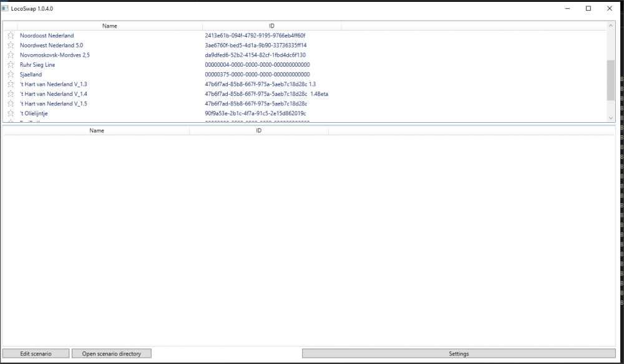Click the star beside Novomoskovsk-Mordves 2,5
624x364 pixels.
coord(11,55)
